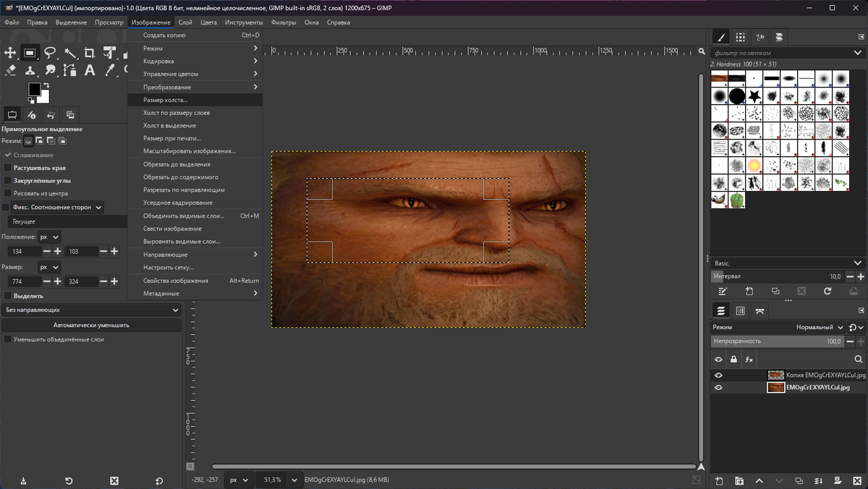This screenshot has height=489, width=868.
Task: Toggle Растушевать края checkbox
Action: [x=8, y=168]
